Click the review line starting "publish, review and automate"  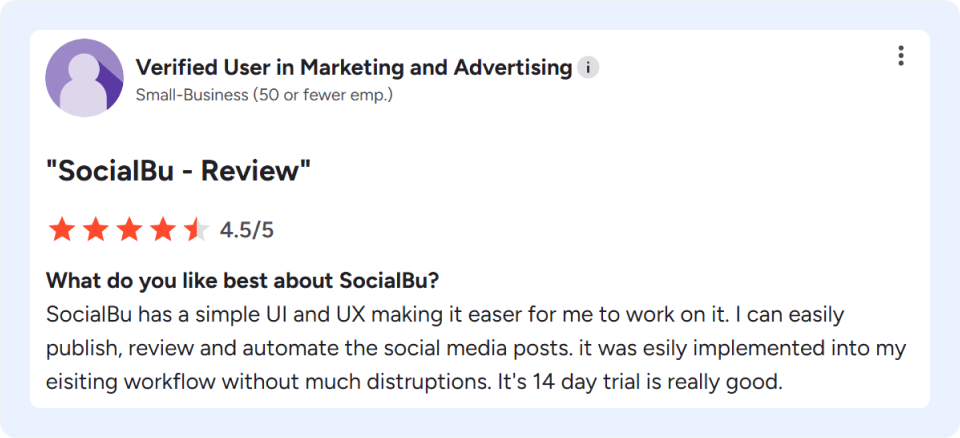click(x=476, y=350)
